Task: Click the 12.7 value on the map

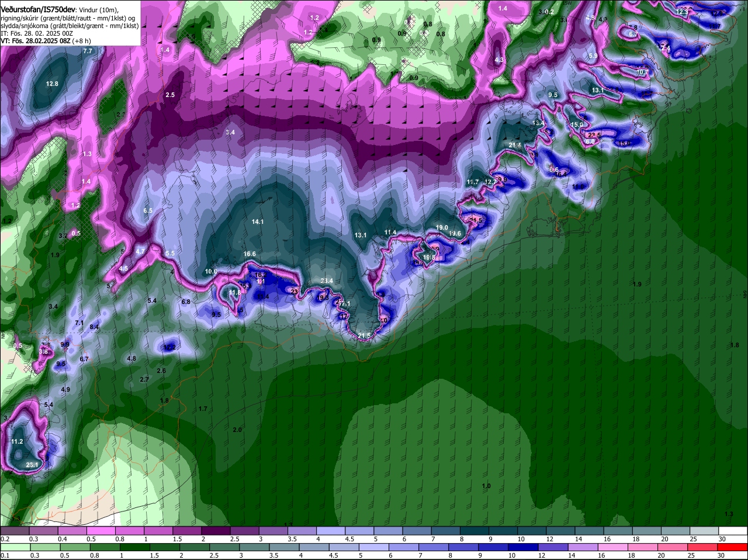Action: pos(491,182)
